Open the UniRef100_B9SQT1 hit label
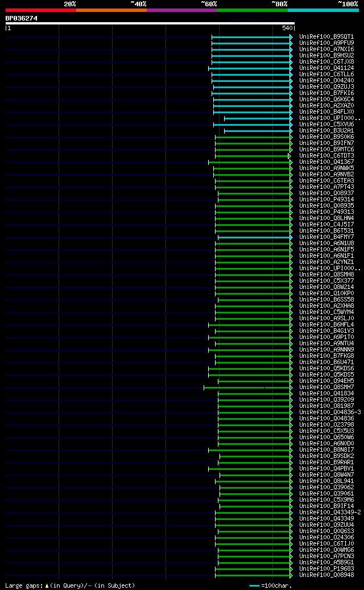The image size is (364, 590). coord(326,37)
